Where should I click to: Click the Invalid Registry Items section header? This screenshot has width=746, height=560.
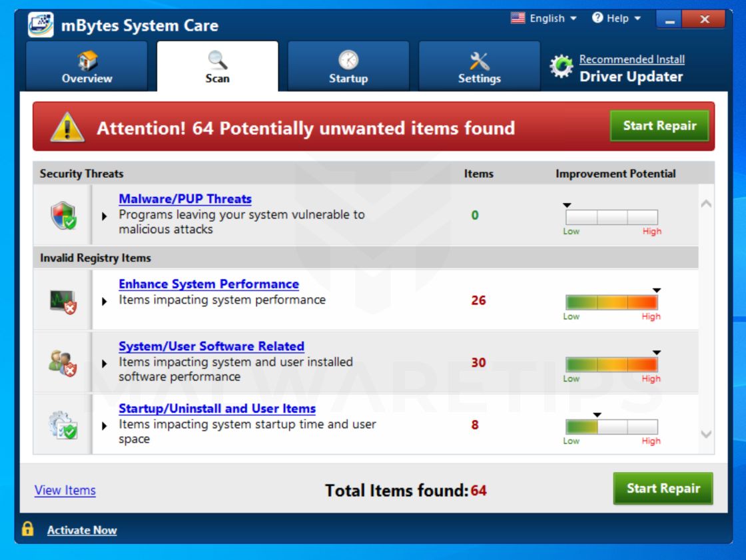click(95, 258)
